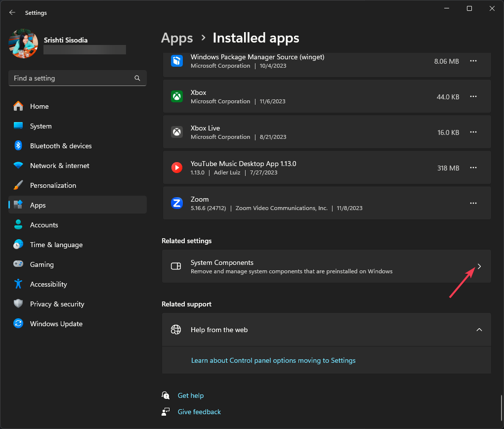Select Accessibility in sidebar
Viewport: 504px width, 429px height.
click(x=78, y=284)
